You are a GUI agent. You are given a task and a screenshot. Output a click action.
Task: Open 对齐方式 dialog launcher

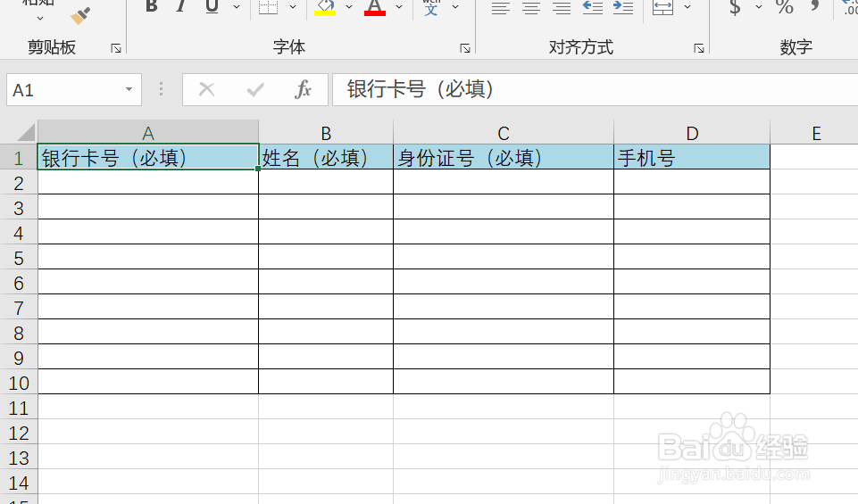699,49
